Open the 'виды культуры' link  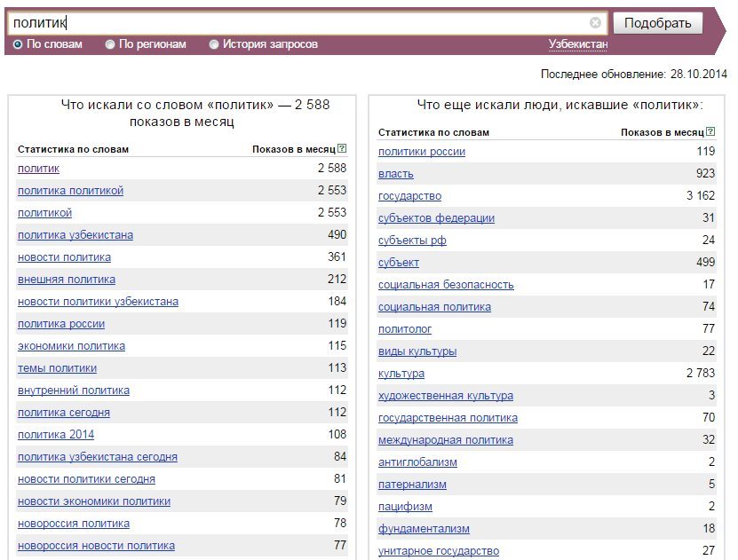[417, 351]
